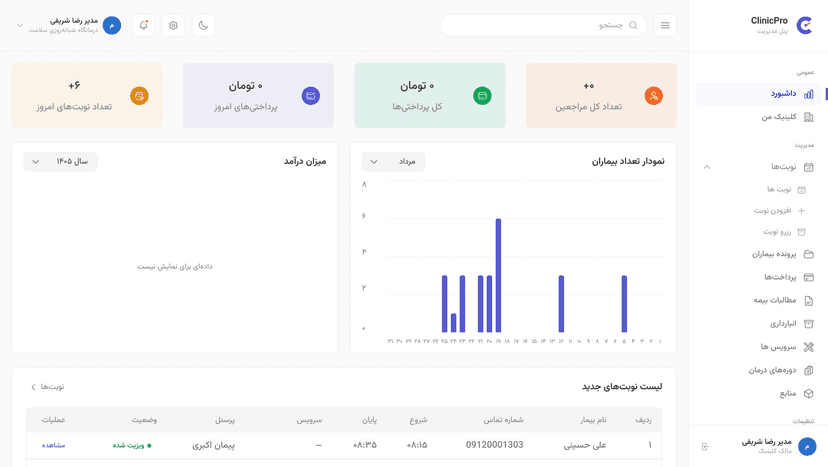Click the کلینیک من building icon

pos(808,117)
